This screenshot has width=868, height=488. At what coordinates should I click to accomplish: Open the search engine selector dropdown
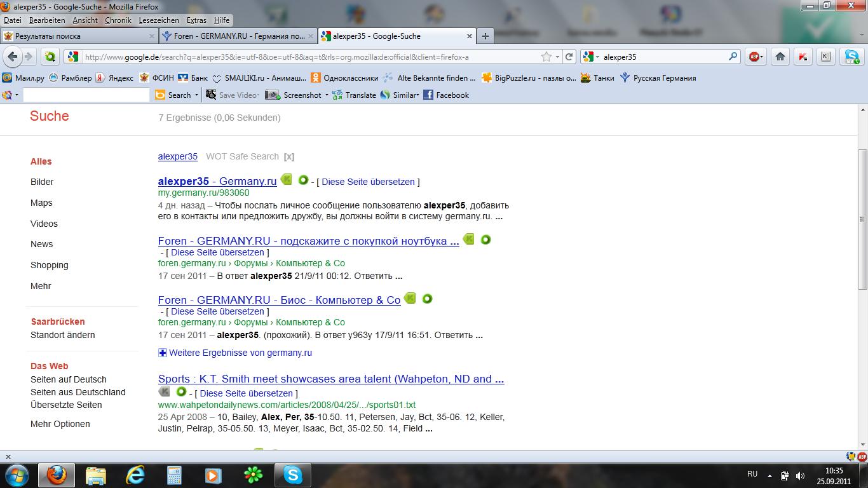pos(591,57)
